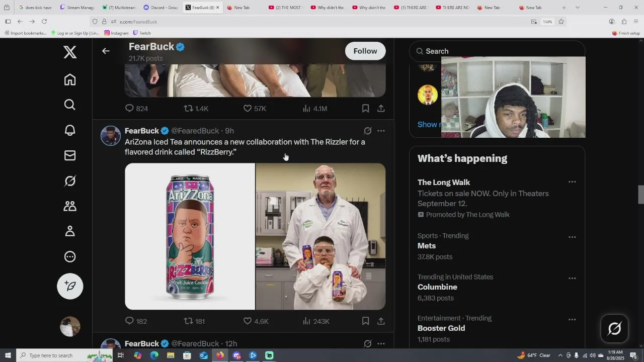Open Instagram bookmark
Image resolution: width=644 pixels, height=362 pixels.
click(117, 33)
